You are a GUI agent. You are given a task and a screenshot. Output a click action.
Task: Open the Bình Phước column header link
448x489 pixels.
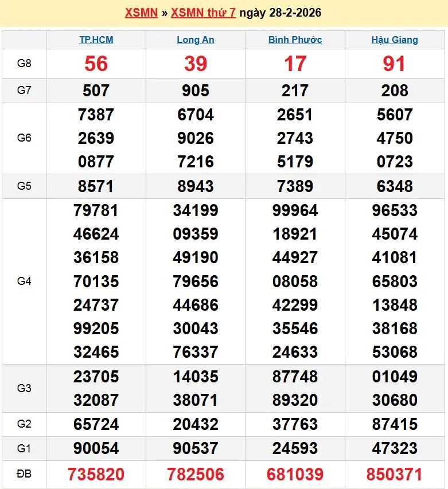pos(295,40)
